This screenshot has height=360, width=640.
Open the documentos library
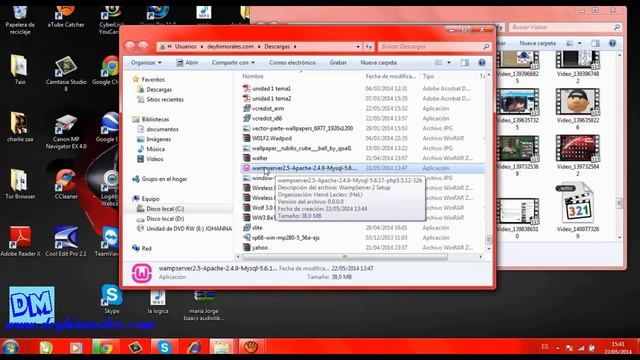tap(162, 129)
